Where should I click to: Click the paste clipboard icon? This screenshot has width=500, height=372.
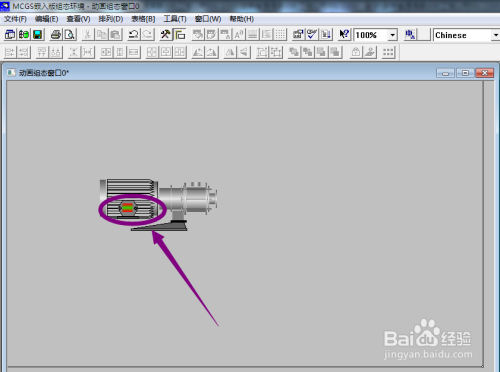(x=115, y=34)
